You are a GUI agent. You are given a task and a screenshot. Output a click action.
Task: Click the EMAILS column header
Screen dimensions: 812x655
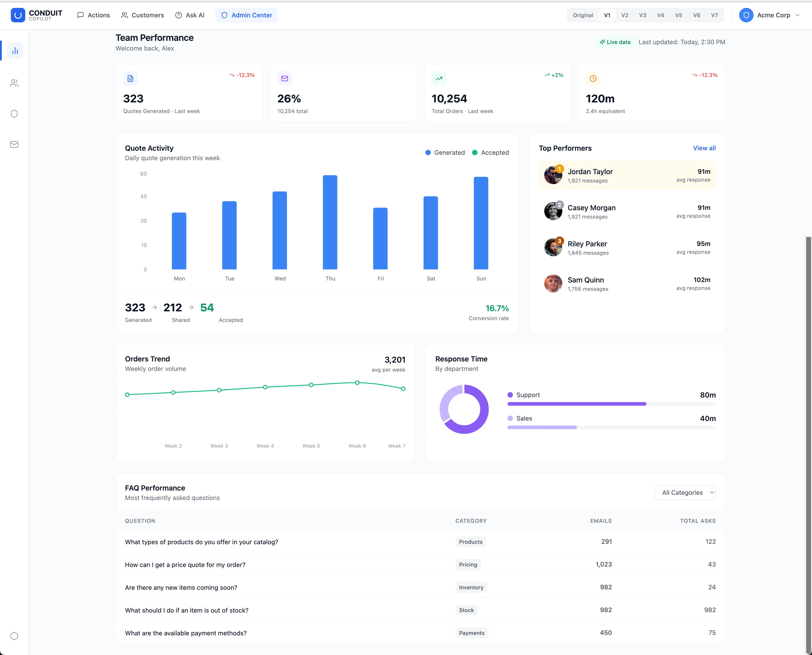click(601, 521)
